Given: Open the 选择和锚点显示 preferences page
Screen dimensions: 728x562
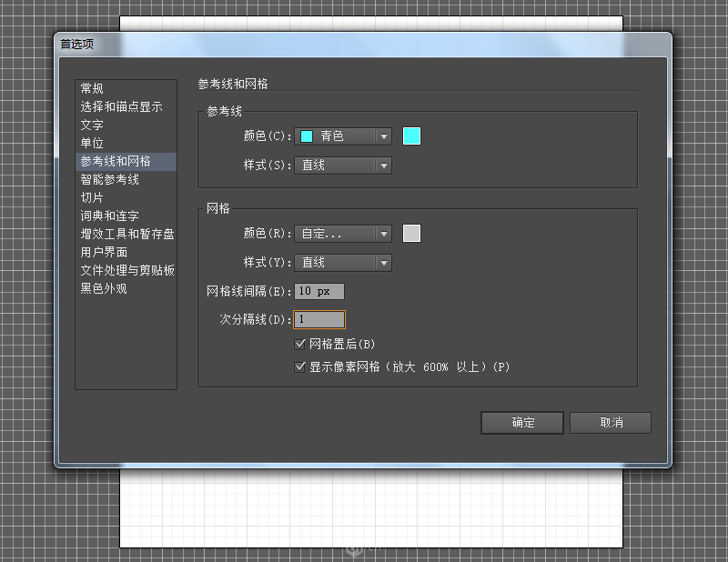Looking at the screenshot, I should point(126,106).
